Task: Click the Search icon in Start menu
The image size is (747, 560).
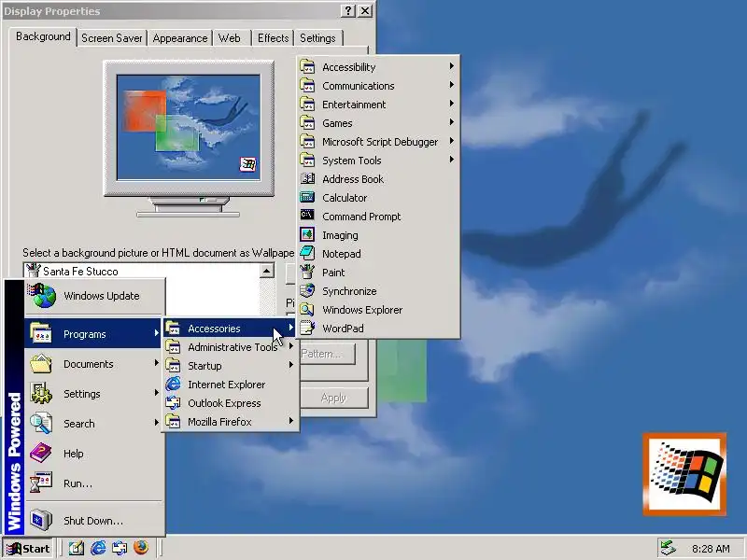Action: tap(41, 423)
